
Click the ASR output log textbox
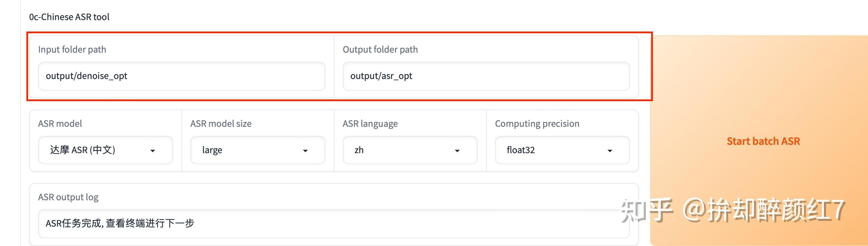[x=333, y=223]
